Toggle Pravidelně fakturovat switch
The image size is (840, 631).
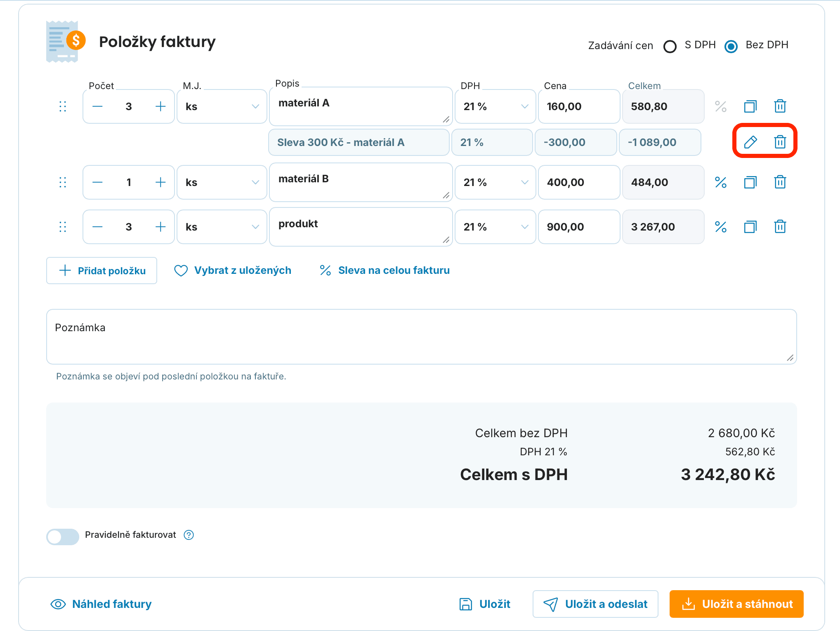tap(63, 537)
